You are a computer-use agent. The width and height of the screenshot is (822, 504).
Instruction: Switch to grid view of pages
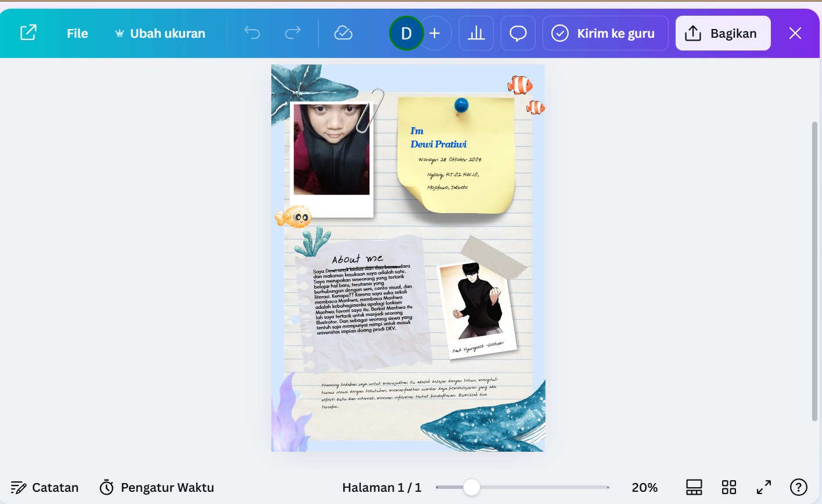729,487
